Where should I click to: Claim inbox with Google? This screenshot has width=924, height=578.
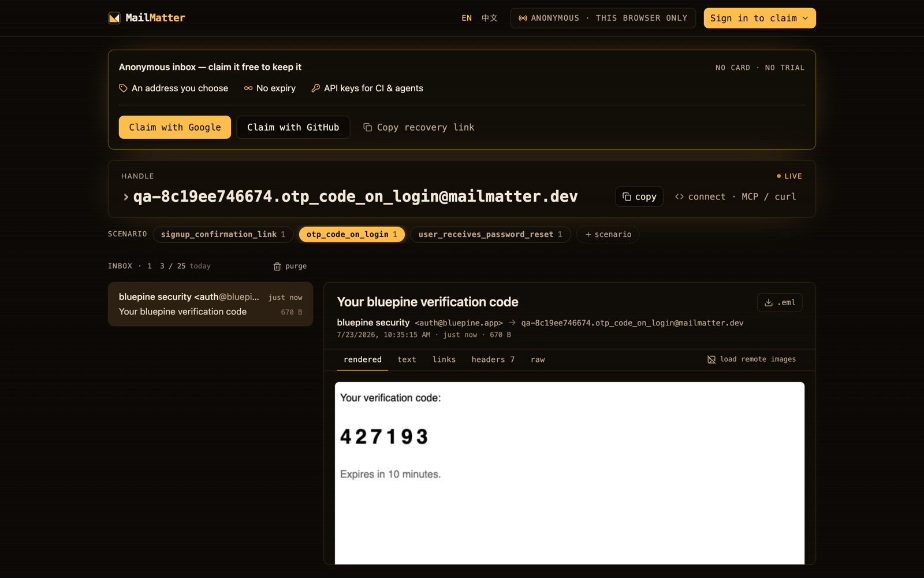[175, 127]
